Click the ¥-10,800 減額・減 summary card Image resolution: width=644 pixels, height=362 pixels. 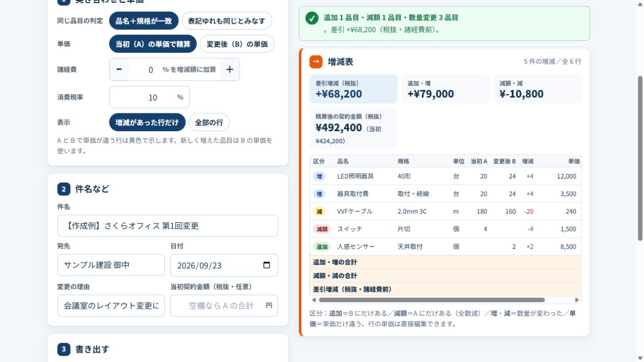(x=537, y=89)
